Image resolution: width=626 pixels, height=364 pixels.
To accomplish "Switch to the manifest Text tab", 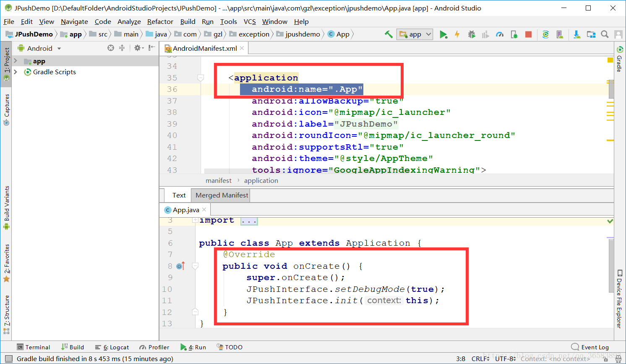I will point(179,195).
